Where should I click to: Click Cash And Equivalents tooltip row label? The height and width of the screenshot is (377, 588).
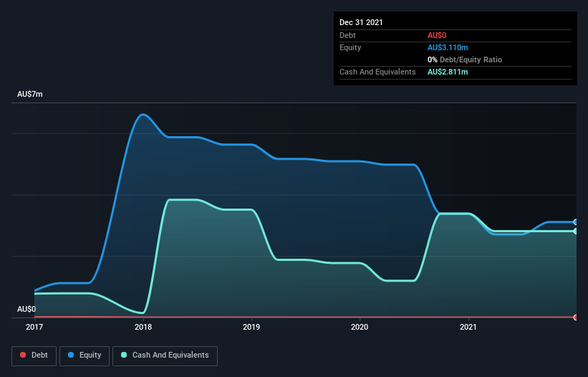[377, 72]
